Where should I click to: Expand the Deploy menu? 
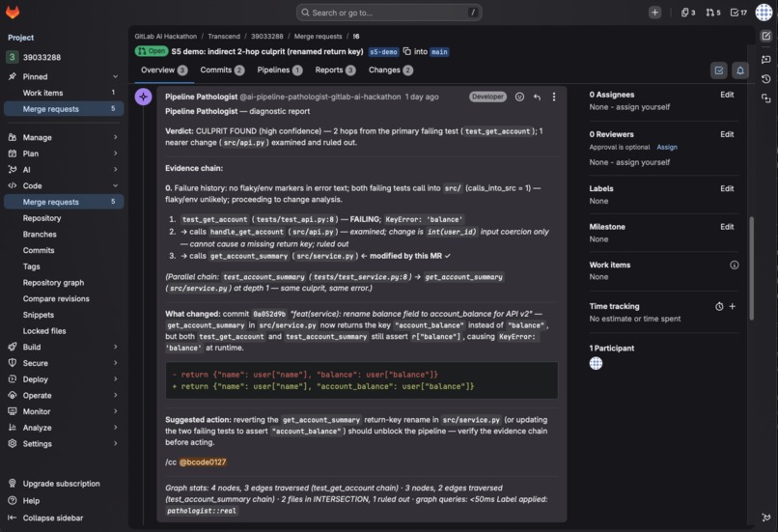coord(64,379)
